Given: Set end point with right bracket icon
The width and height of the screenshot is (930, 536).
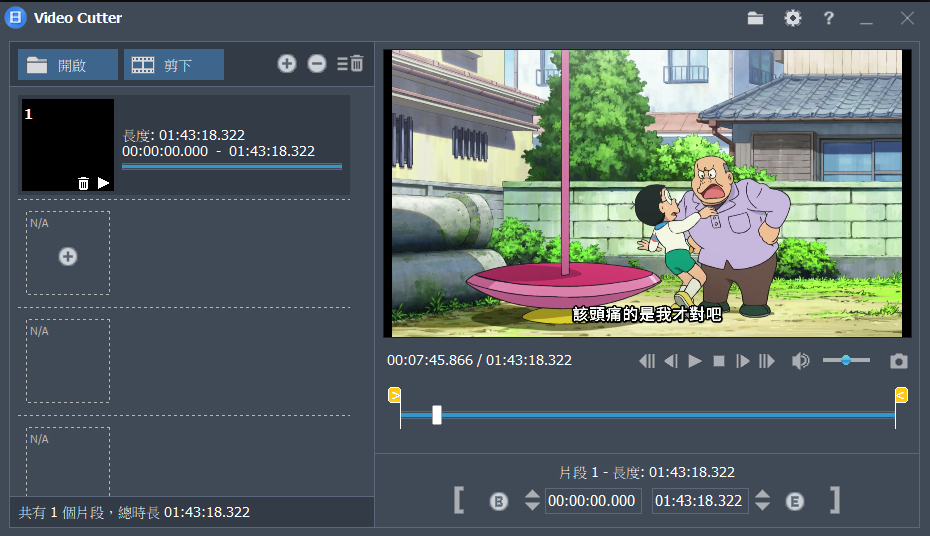Looking at the screenshot, I should pos(835,500).
